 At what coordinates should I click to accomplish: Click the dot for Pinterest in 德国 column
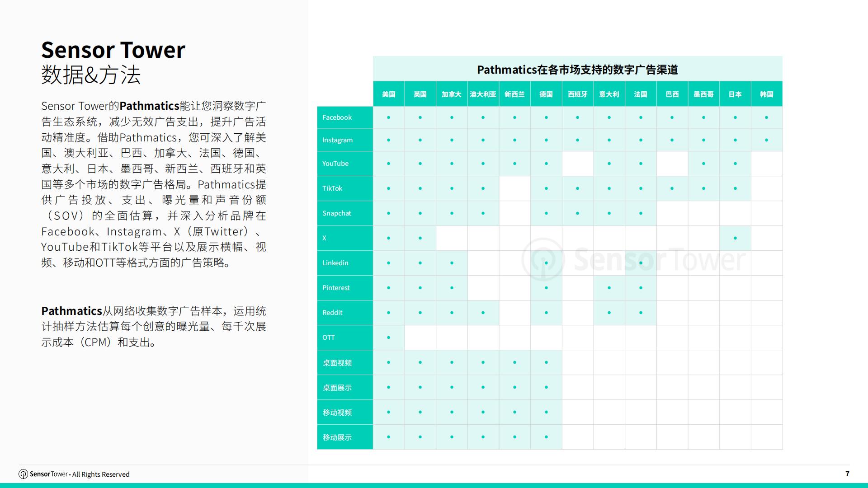(546, 288)
